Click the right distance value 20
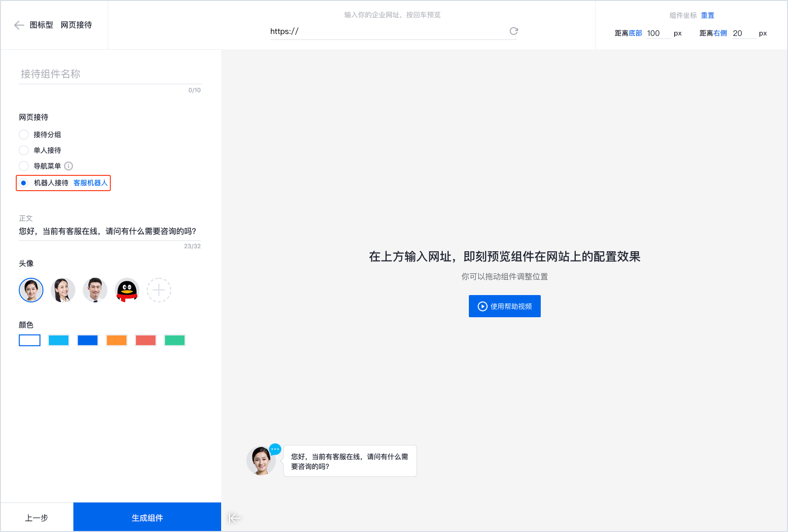 [744, 33]
